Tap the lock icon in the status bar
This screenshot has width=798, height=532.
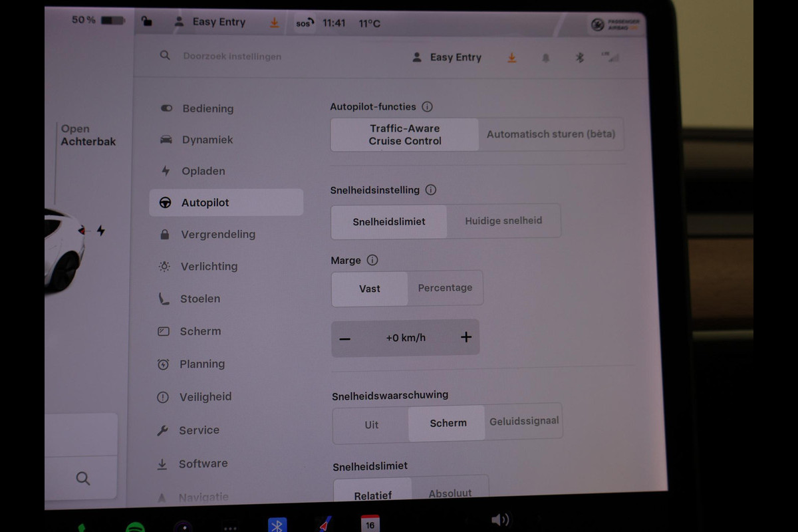click(146, 22)
